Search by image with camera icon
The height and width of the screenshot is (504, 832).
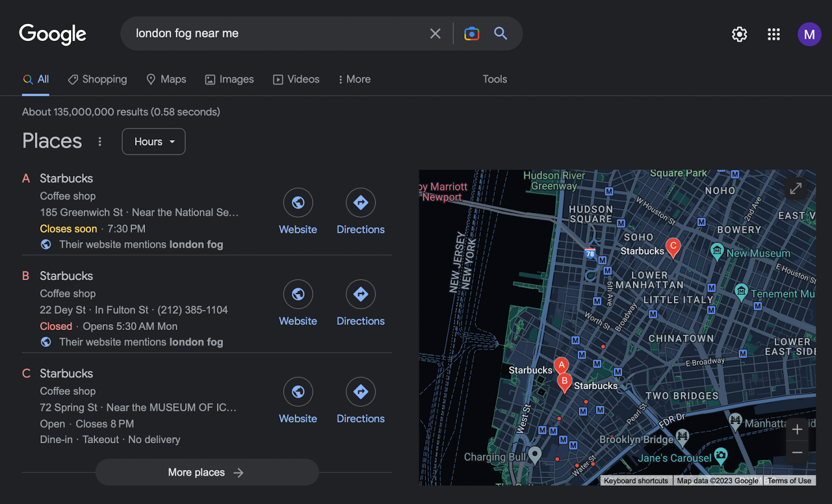pos(472,34)
